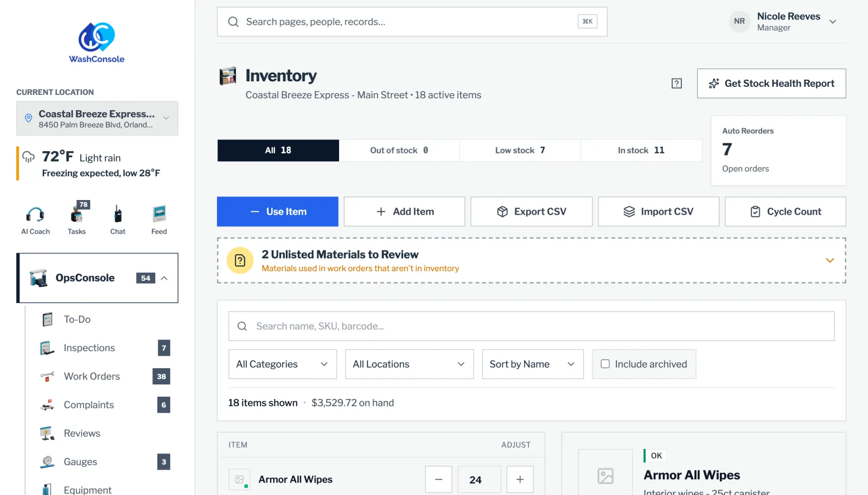Click the Cycle Count button
Image resolution: width=868 pixels, height=495 pixels.
pyautogui.click(x=786, y=211)
